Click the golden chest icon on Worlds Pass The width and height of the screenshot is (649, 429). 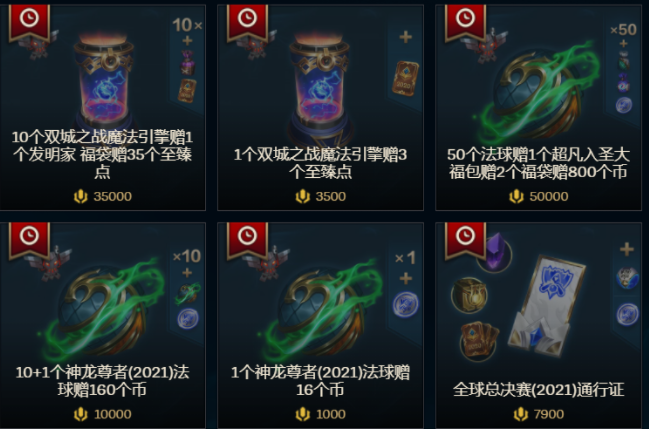(469, 295)
